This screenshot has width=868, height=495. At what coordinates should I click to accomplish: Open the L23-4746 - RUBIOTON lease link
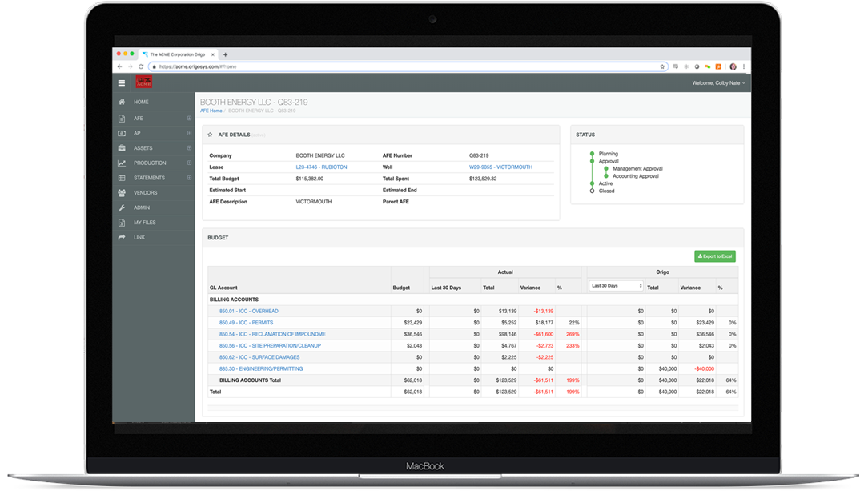[x=322, y=167]
